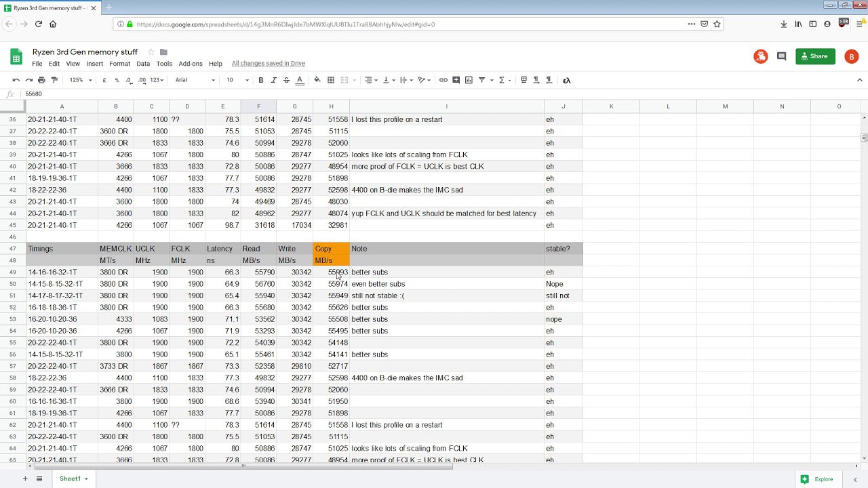The image size is (868, 488).
Task: Select the Sheet1 tab
Action: pos(73,479)
